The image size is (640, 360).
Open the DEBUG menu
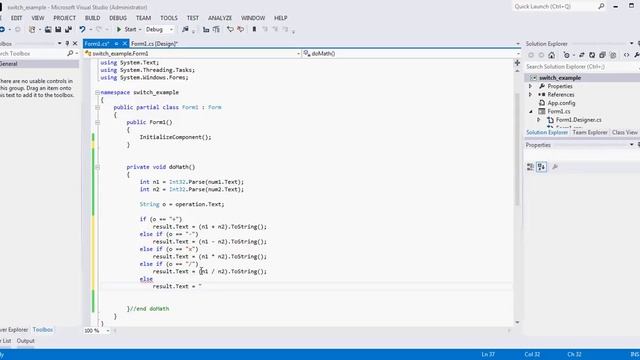118,18
